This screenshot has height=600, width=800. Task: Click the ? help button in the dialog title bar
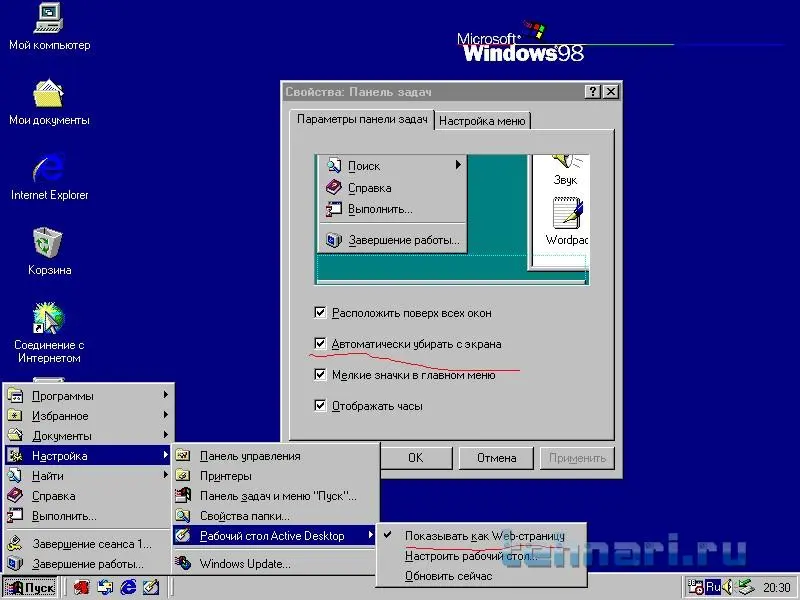[x=592, y=92]
